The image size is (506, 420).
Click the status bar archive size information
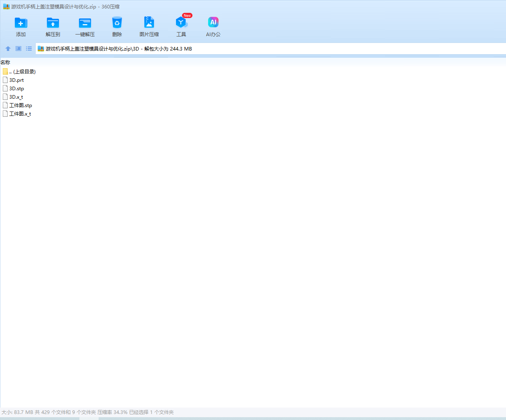point(87,412)
